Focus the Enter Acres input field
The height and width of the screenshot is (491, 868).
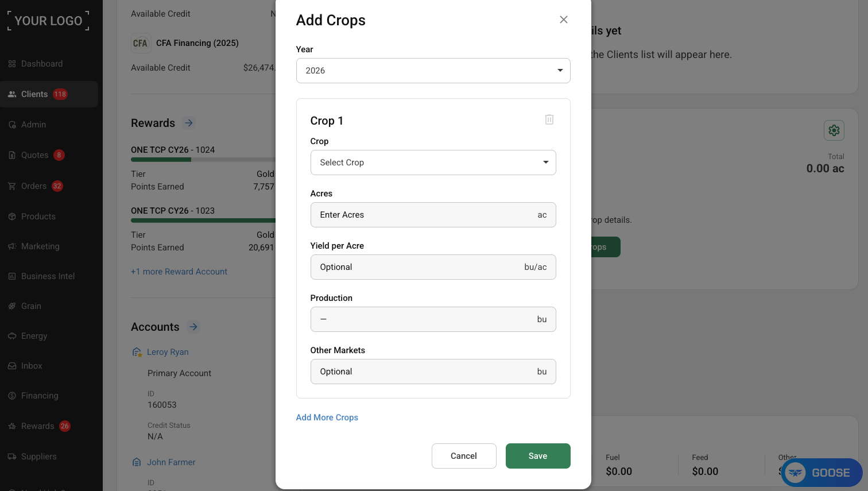point(433,215)
